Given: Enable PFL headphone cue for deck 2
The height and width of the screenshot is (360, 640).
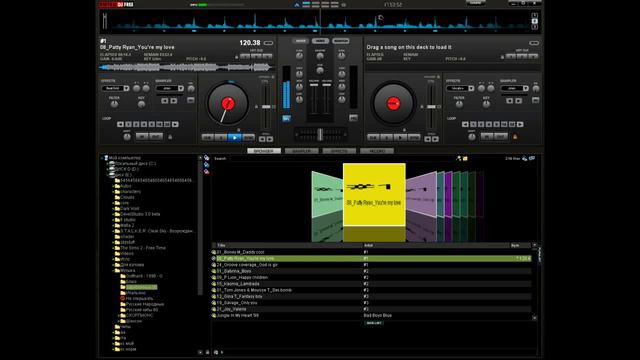Looking at the screenshot, I should 353,118.
